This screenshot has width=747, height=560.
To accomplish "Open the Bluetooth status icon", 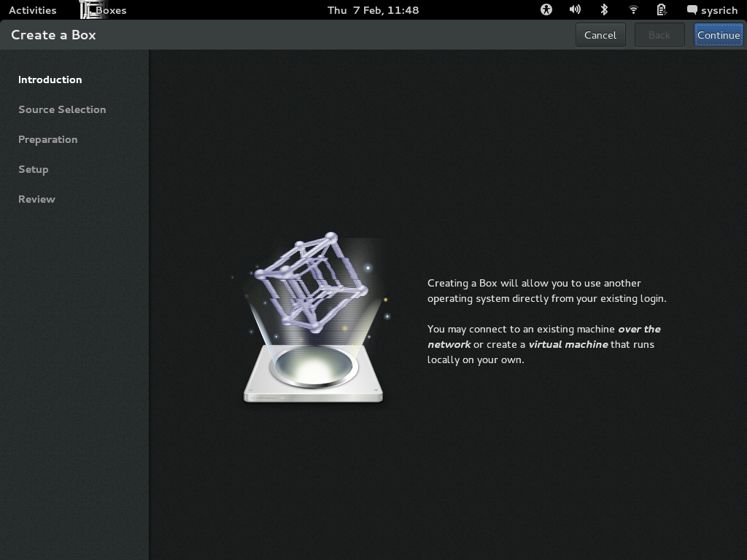I will click(x=604, y=9).
